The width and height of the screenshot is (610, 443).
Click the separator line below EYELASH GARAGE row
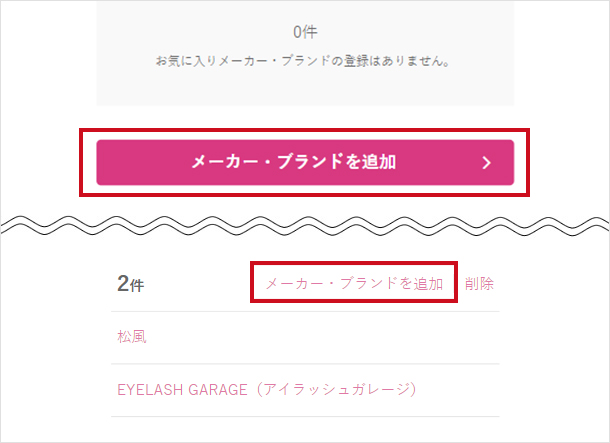(x=305, y=416)
